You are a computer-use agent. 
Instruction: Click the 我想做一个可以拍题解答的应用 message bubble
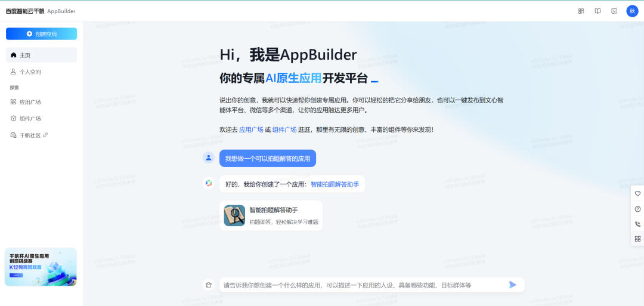268,158
